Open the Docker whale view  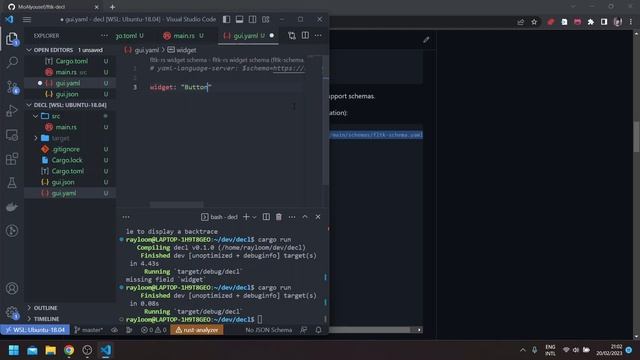point(12,207)
